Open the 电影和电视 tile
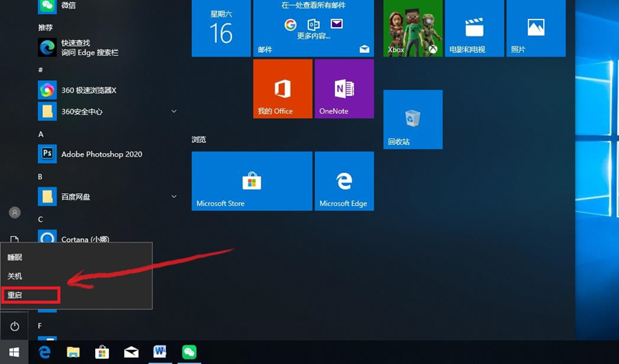Image resolution: width=619 pixels, height=364 pixels. (474, 28)
